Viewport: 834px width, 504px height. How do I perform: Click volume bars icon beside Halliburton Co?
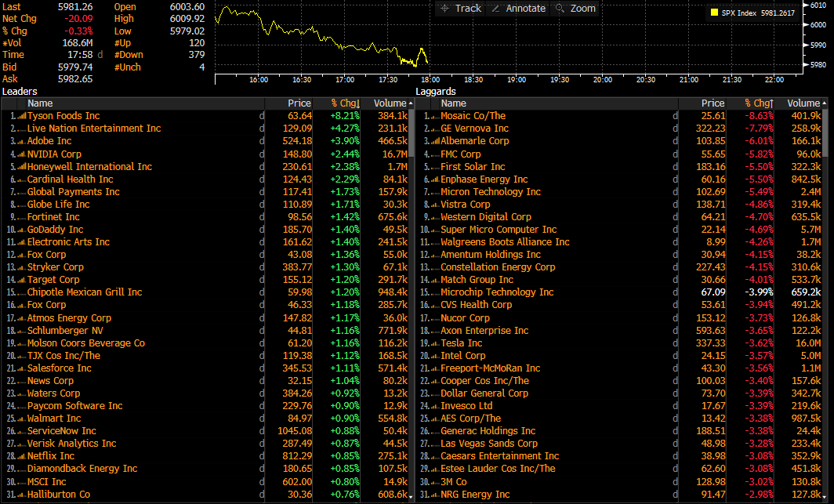click(21, 495)
